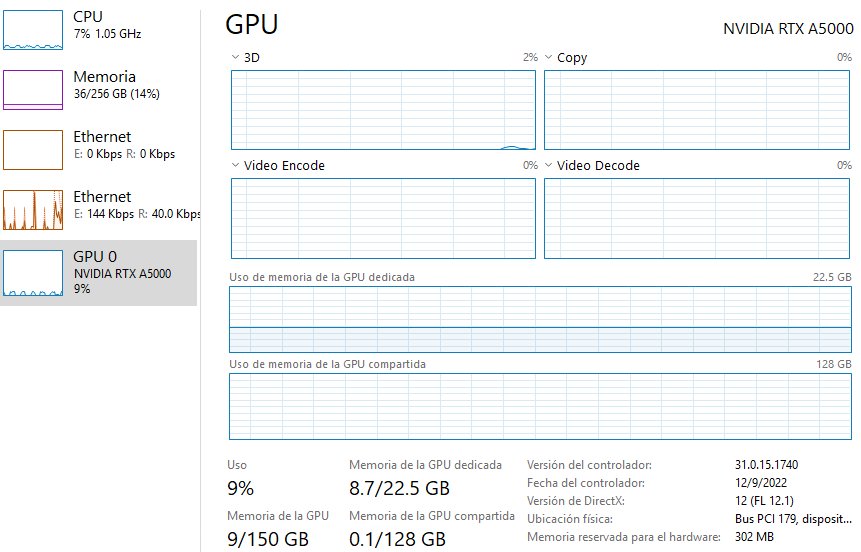The image size is (861, 552).
Task: Click the 3D engine usage graph
Action: (x=384, y=110)
